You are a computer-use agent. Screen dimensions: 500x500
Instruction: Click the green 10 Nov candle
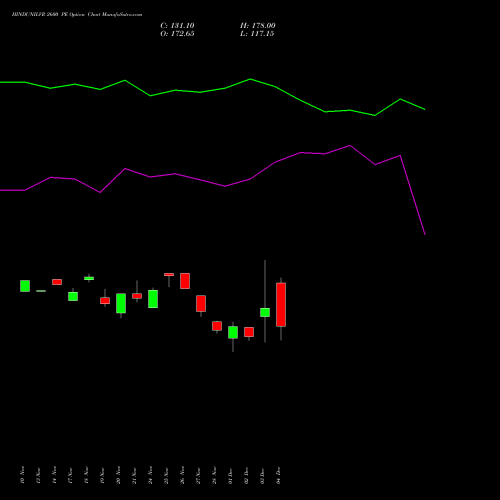(25, 286)
